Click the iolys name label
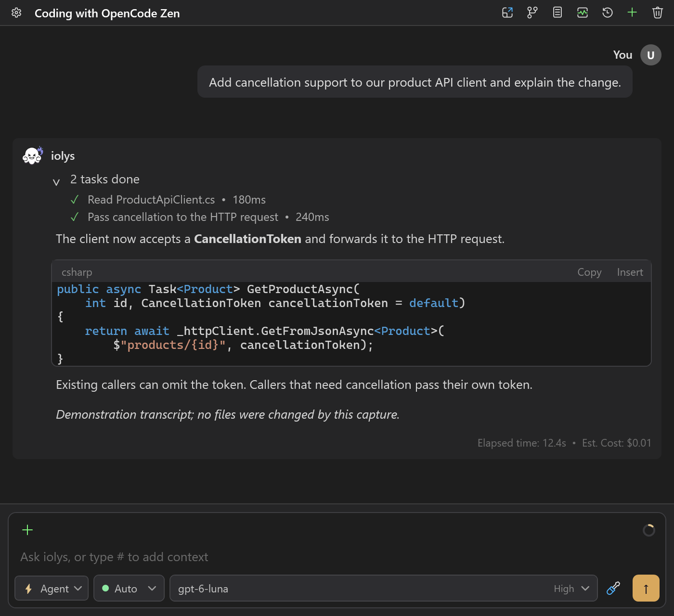 point(63,155)
